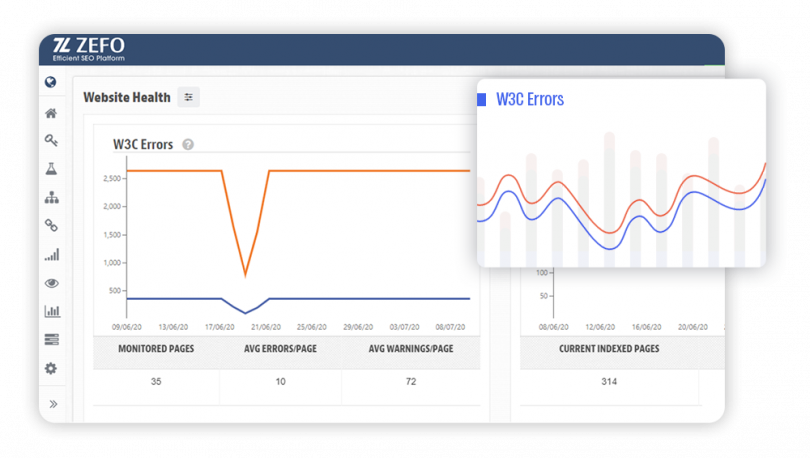Click the sitemap hierarchy icon
This screenshot has width=810, height=458.
click(x=51, y=197)
